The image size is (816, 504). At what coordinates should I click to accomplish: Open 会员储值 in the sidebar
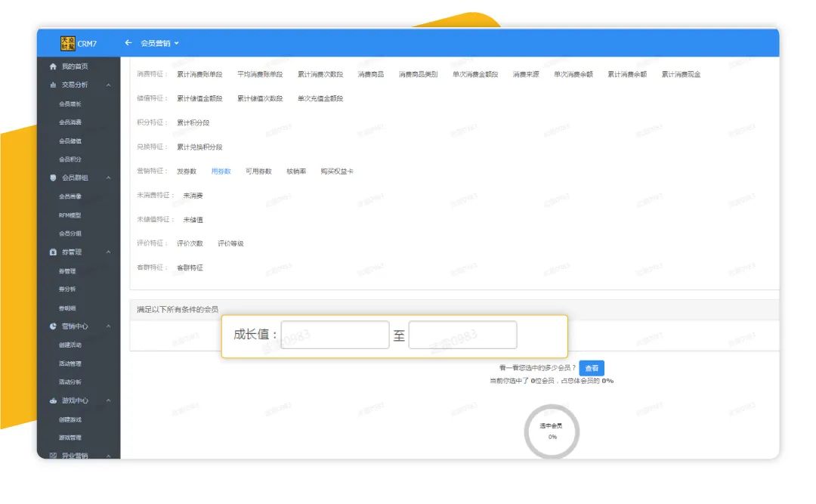point(70,141)
